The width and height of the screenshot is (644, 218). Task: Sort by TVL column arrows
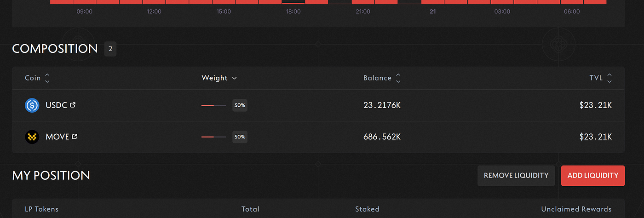pos(609,78)
